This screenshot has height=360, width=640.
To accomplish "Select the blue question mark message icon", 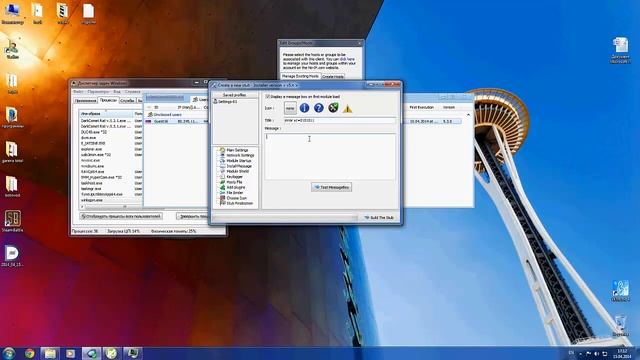I will point(319,108).
